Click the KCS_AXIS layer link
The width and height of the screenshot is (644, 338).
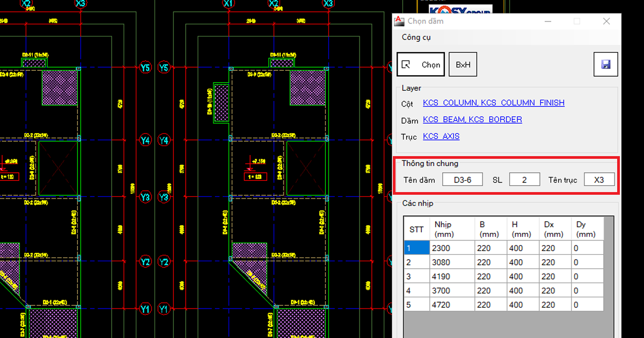441,136
